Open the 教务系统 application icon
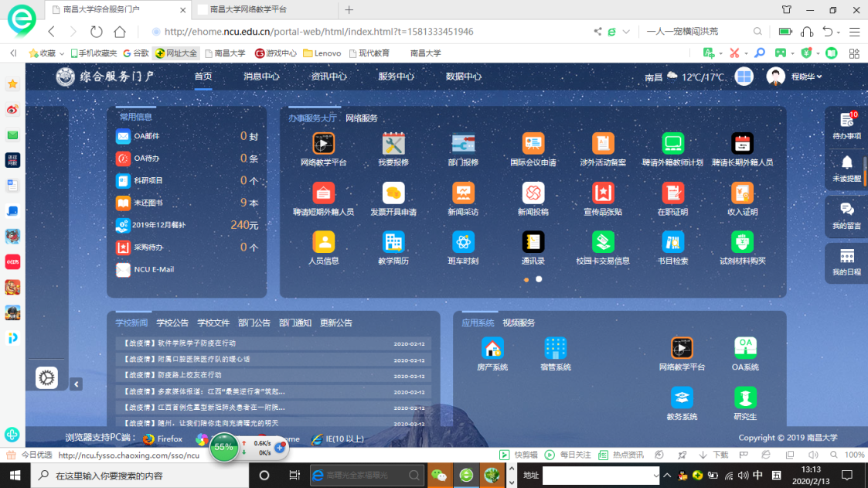868x488 pixels. tap(682, 398)
